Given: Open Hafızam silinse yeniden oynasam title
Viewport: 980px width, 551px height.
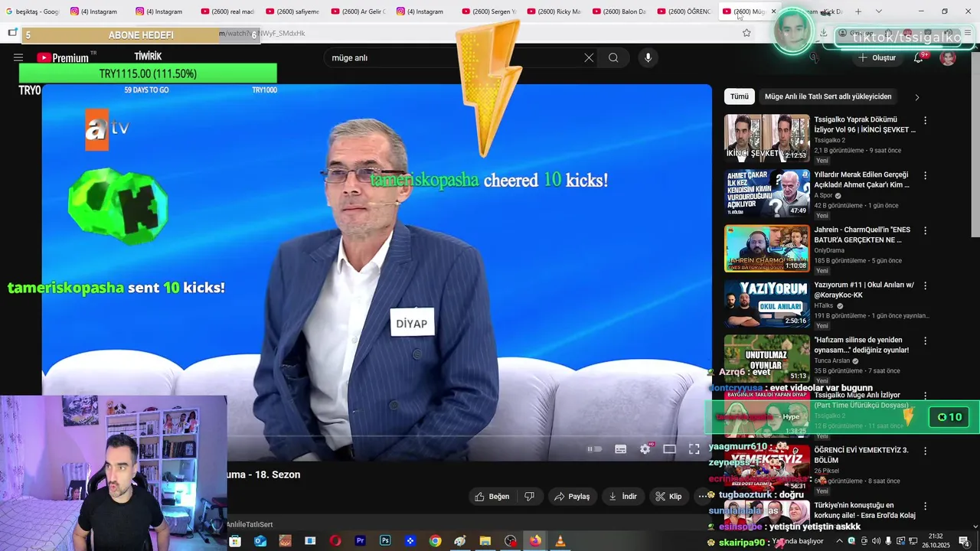Looking at the screenshot, I should pyautogui.click(x=861, y=344).
